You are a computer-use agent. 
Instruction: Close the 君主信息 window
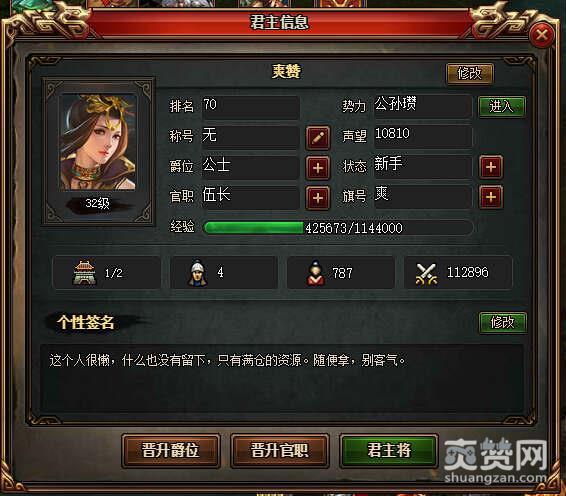[541, 35]
